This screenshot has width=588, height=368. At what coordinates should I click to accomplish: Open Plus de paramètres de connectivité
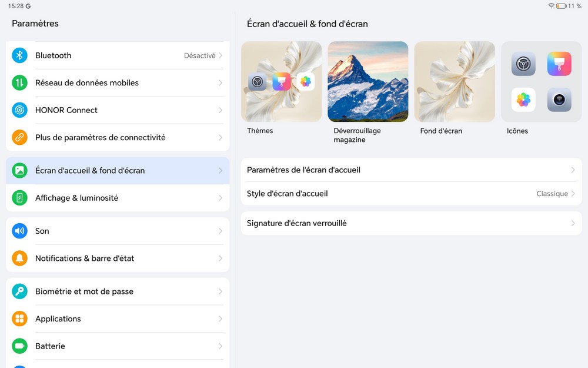point(101,138)
